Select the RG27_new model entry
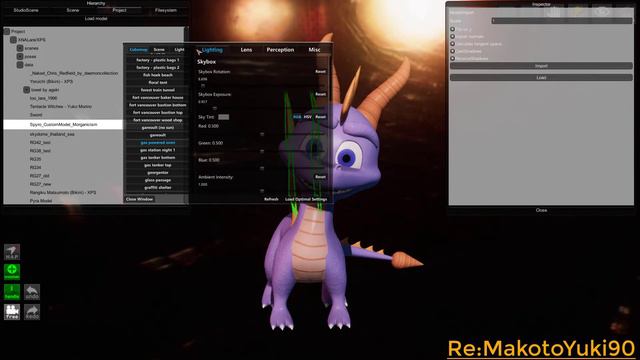The image size is (640, 360). click(40, 184)
